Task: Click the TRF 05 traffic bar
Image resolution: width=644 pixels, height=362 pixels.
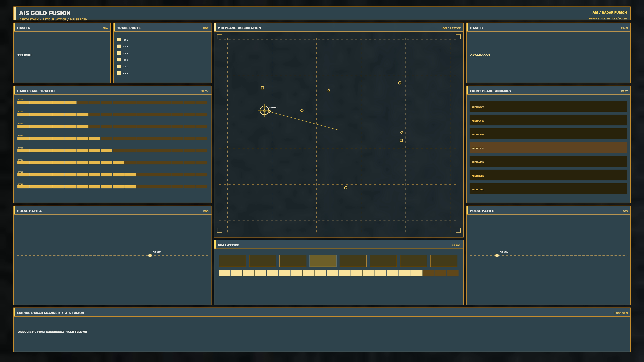Action: (x=112, y=151)
